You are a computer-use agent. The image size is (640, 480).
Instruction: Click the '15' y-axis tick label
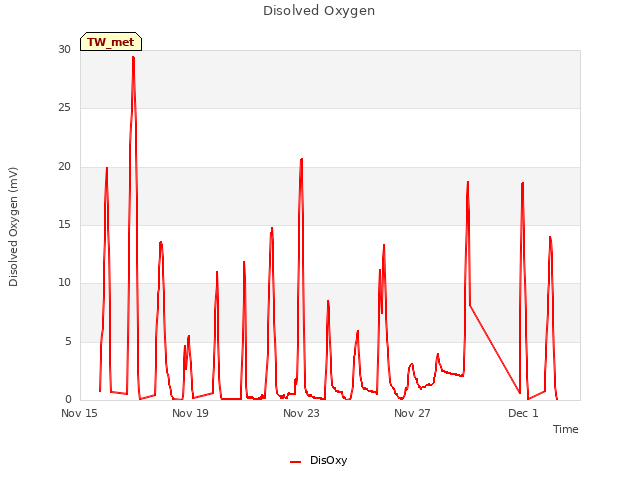[x=64, y=224]
